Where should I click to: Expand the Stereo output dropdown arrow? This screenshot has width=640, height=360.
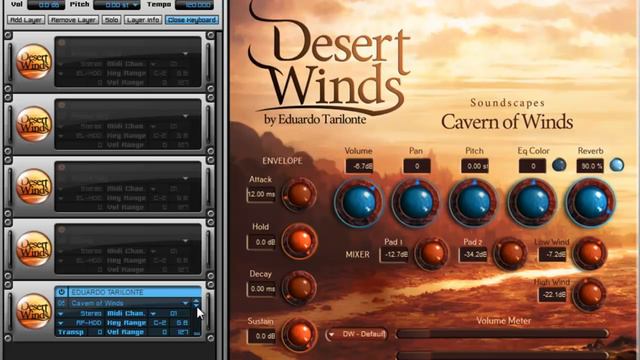tap(61, 313)
